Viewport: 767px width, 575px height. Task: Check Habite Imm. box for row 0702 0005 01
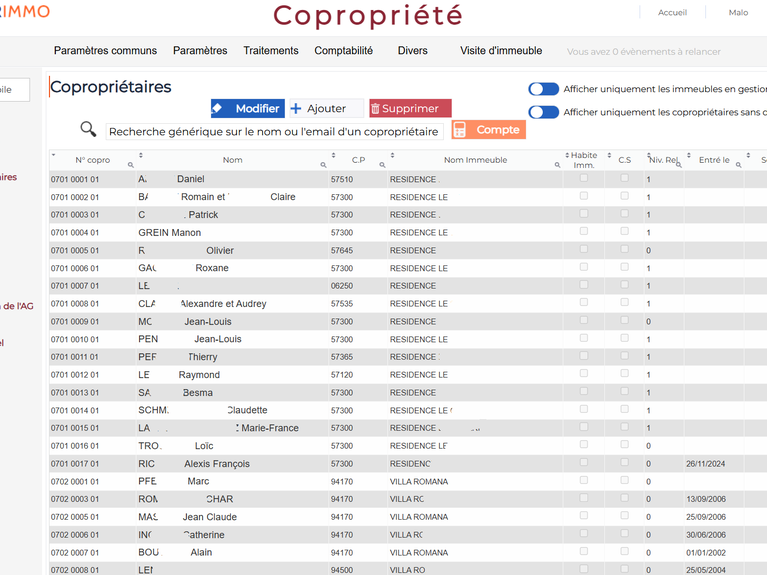point(584,516)
